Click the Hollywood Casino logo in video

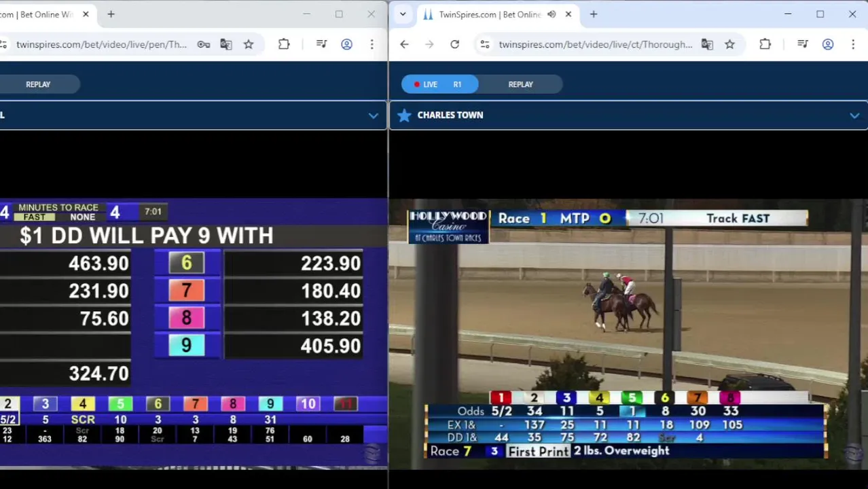pyautogui.click(x=448, y=227)
